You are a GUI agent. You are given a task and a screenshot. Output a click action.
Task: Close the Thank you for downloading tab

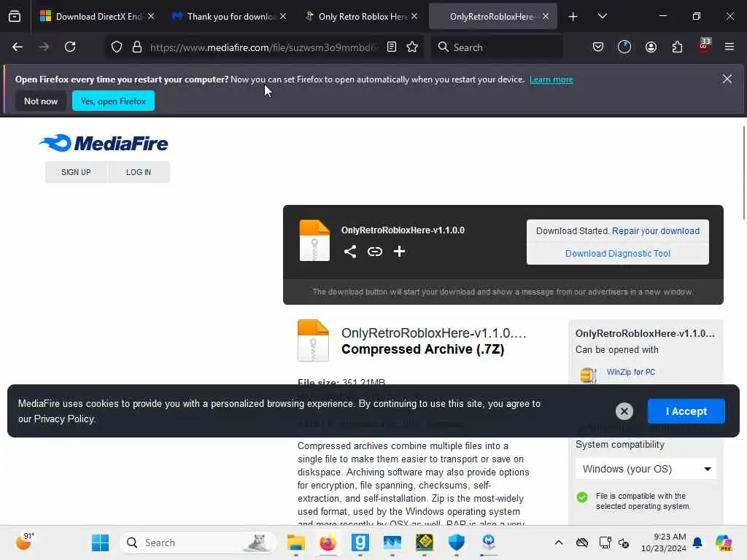click(283, 17)
